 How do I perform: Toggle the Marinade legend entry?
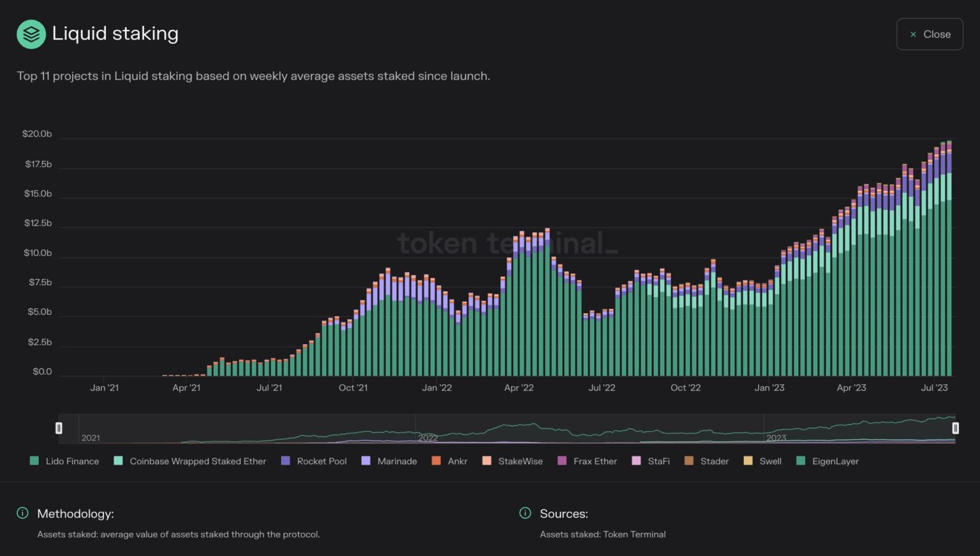[x=389, y=461]
